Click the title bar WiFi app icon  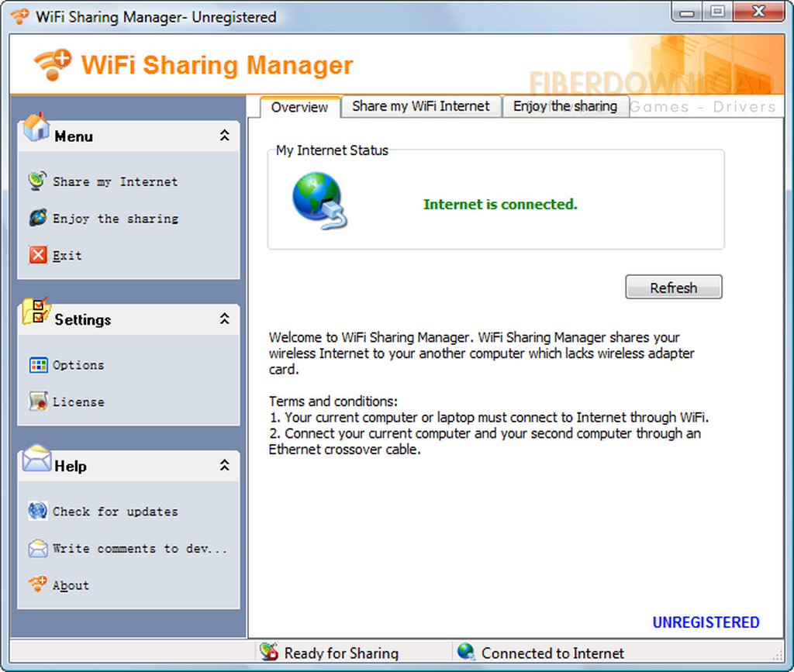tap(19, 17)
